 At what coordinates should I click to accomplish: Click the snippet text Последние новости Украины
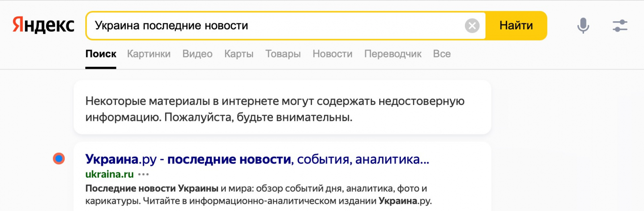[x=152, y=188]
